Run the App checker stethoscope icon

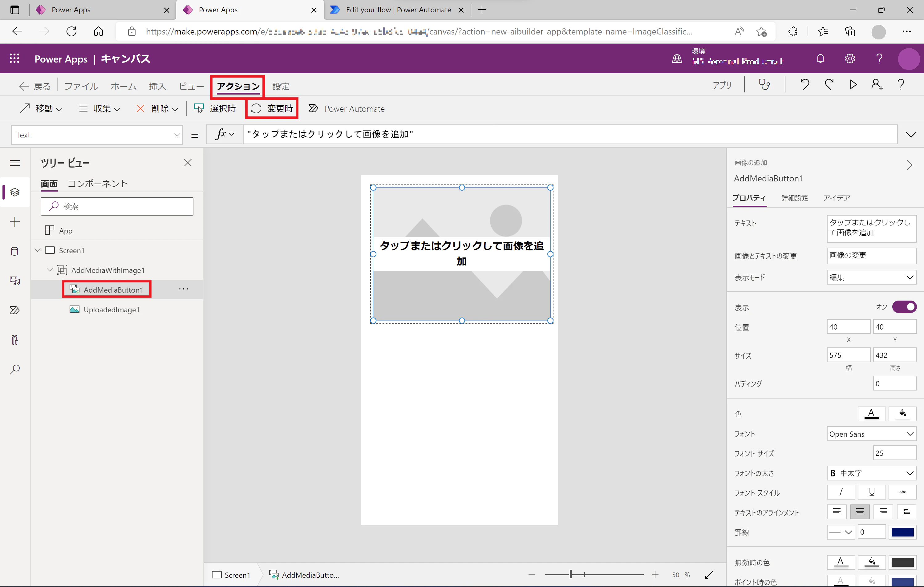point(764,84)
